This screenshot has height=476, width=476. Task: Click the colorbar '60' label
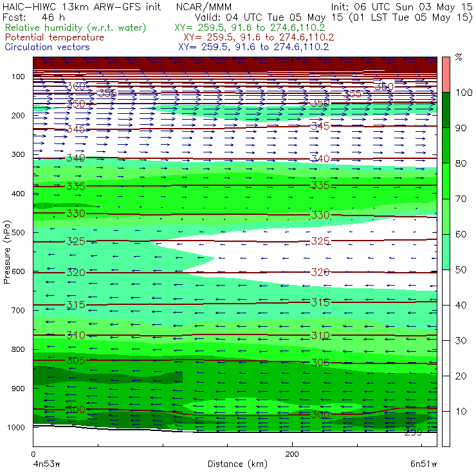[461, 234]
